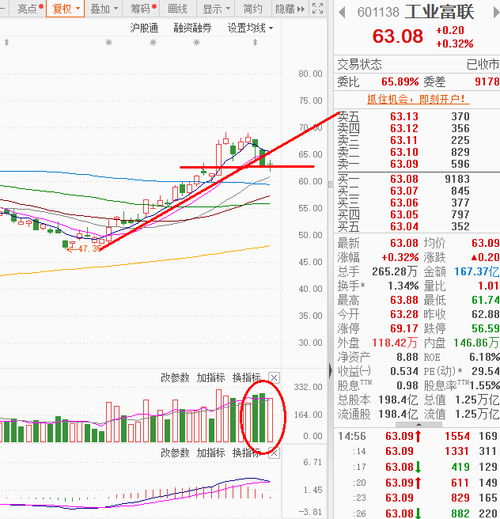
Task: Go to previous stock with left arrow
Action: click(x=342, y=13)
